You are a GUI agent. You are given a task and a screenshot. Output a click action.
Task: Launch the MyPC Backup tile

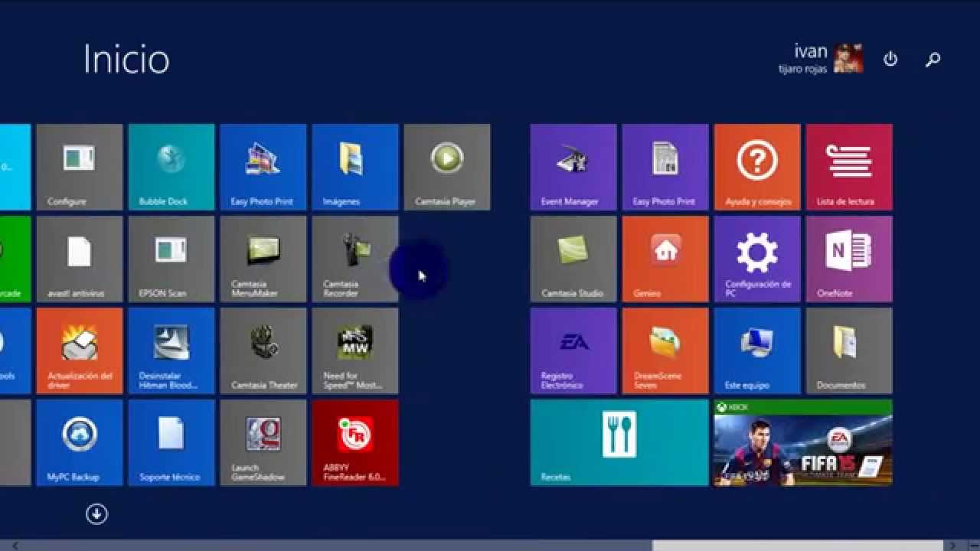pyautogui.click(x=80, y=442)
